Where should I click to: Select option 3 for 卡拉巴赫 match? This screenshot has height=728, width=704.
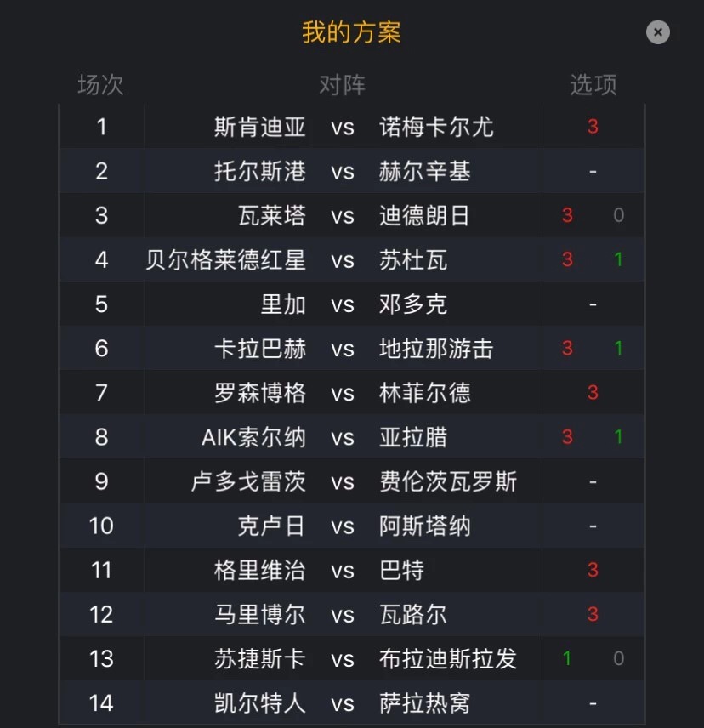(x=567, y=348)
